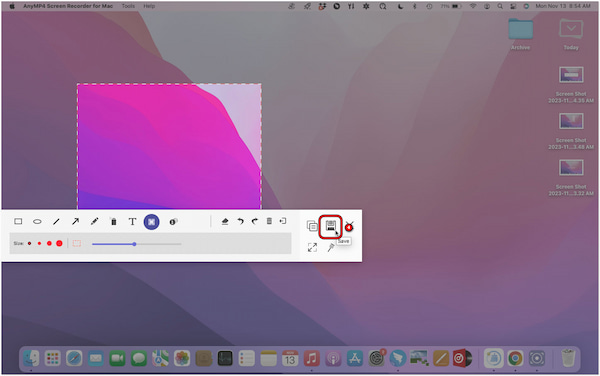Click the full-screen expand arrows icon

point(312,247)
